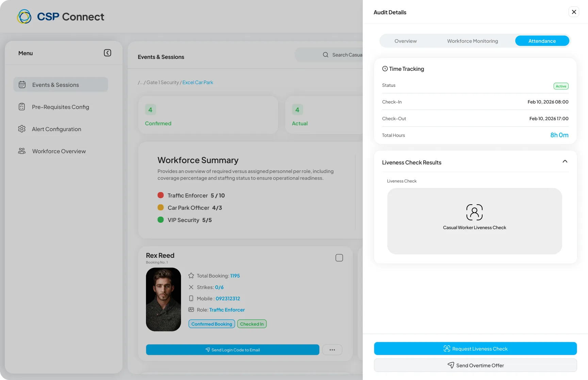This screenshot has width=588, height=380.
Task: Close the Audit Details panel
Action: [x=574, y=12]
